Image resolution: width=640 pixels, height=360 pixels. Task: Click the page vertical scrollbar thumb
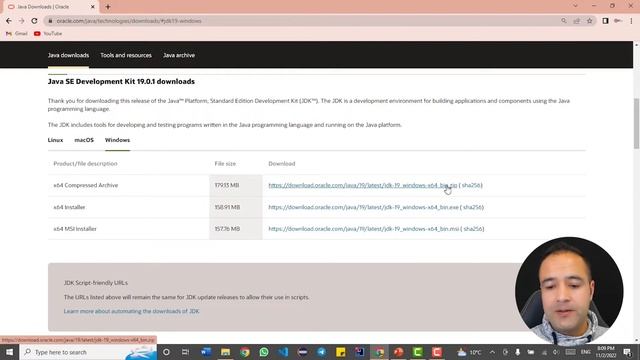tap(636, 124)
